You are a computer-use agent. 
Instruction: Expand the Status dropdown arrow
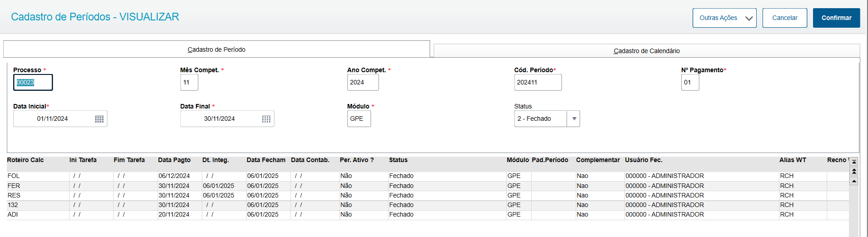click(x=574, y=119)
